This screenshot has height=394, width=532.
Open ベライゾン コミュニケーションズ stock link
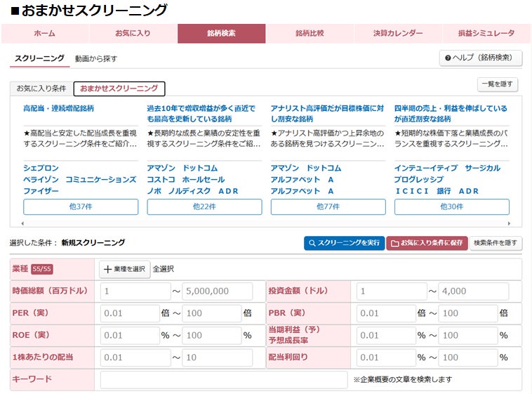[80, 180]
